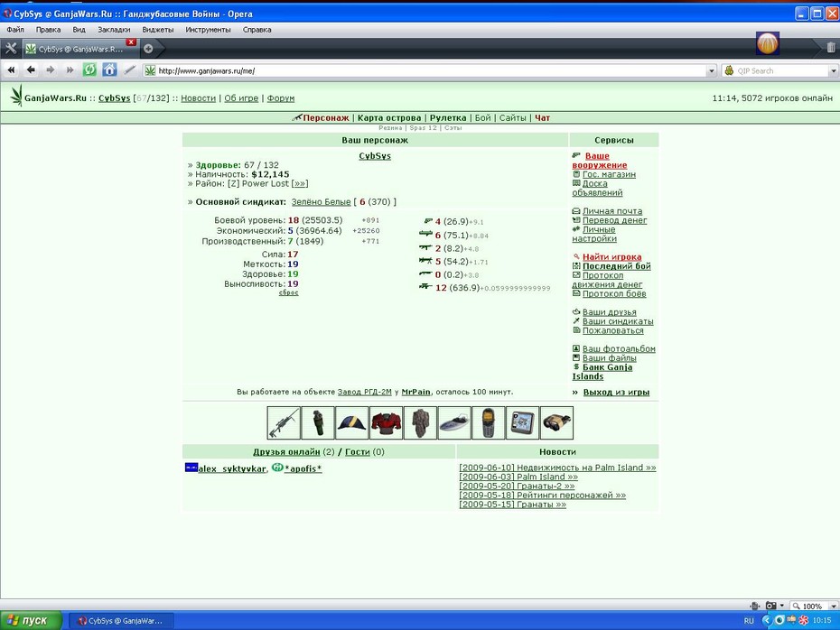Open Чат navigation link
The height and width of the screenshot is (630, 840).
click(x=542, y=117)
